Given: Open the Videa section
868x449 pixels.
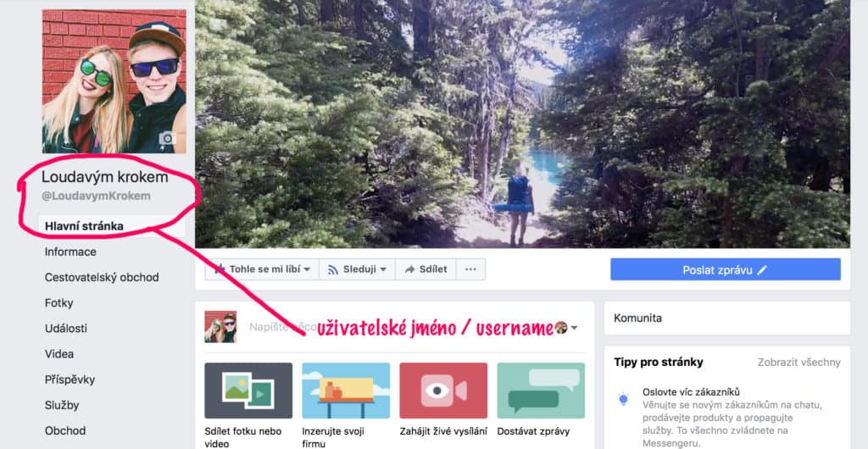Looking at the screenshot, I should pyautogui.click(x=59, y=354).
